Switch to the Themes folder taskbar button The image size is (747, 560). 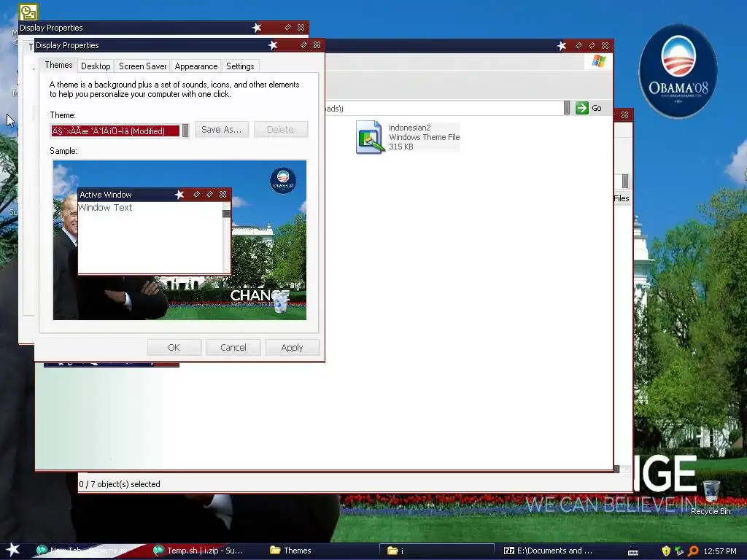[320, 551]
